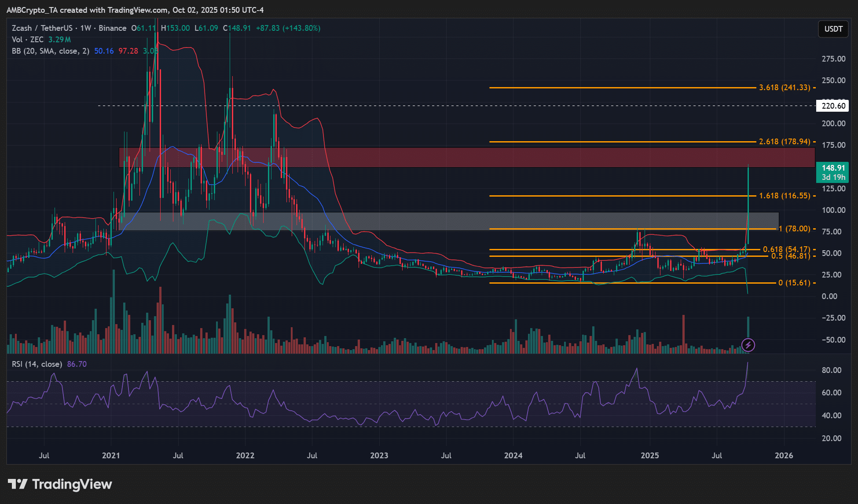Select the 1.618 (116.55) Fibonacci label

click(x=784, y=196)
